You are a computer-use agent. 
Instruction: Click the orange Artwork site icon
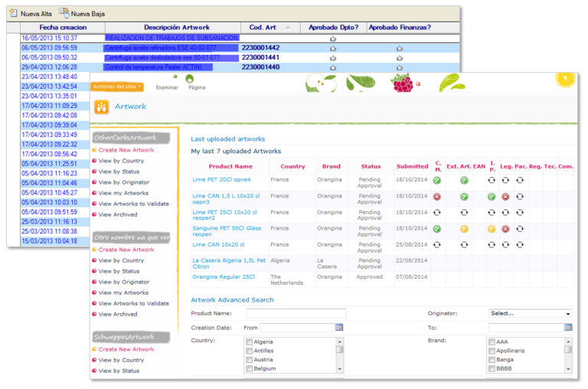click(101, 107)
